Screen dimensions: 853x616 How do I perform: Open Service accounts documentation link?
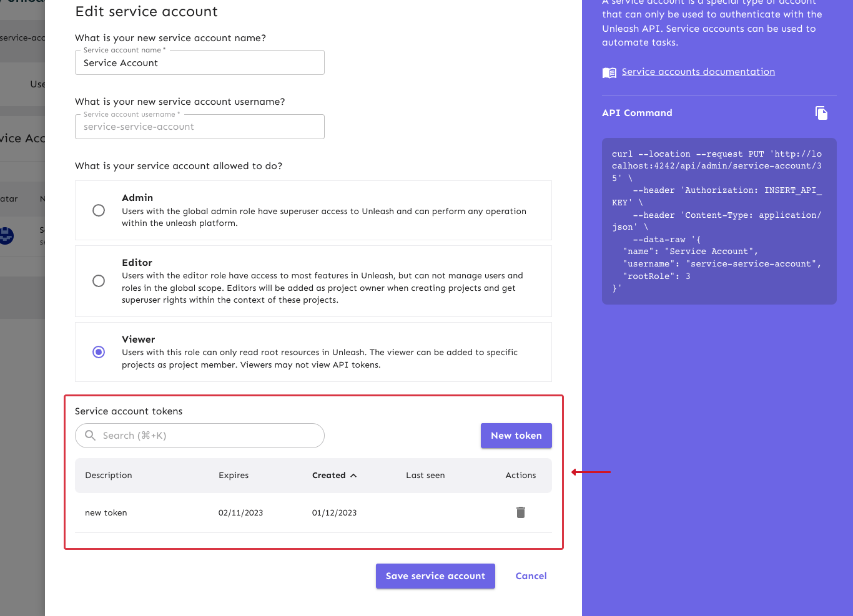[698, 72]
